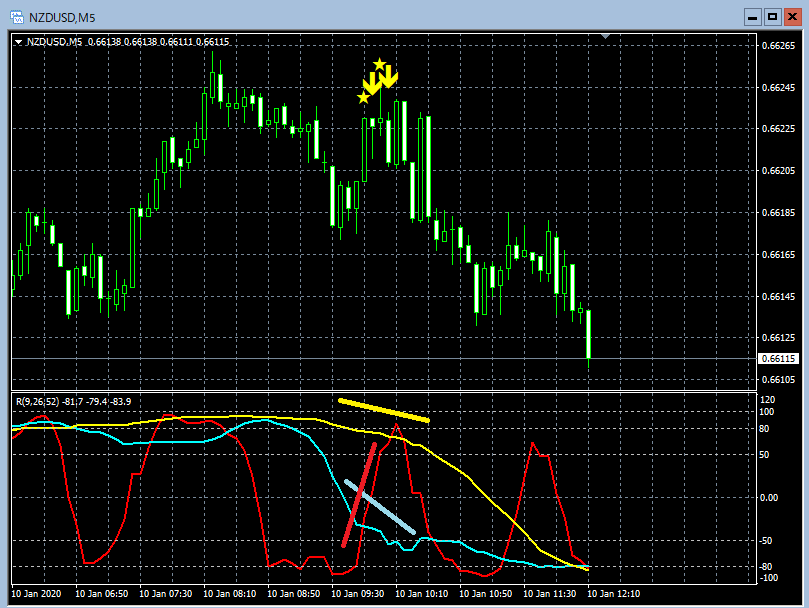Select the thick red trendline in the indicator panel
Viewport: 809px width, 608px height.
[359, 494]
